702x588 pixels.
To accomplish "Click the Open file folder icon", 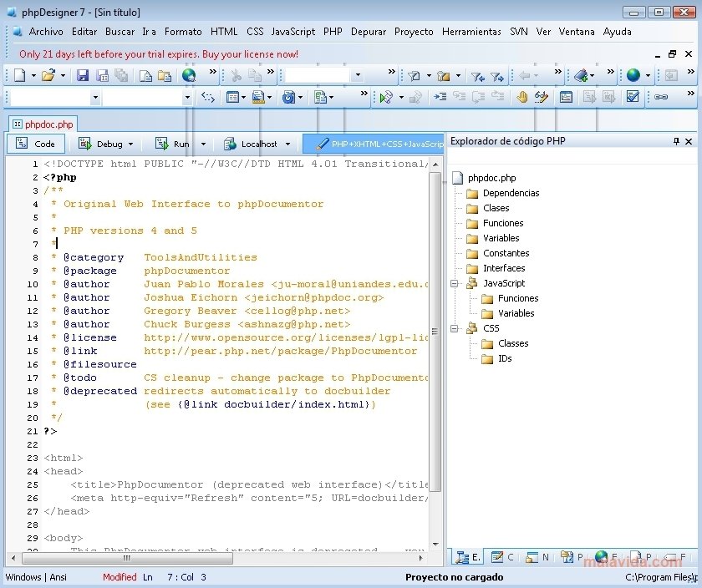I will [48, 75].
